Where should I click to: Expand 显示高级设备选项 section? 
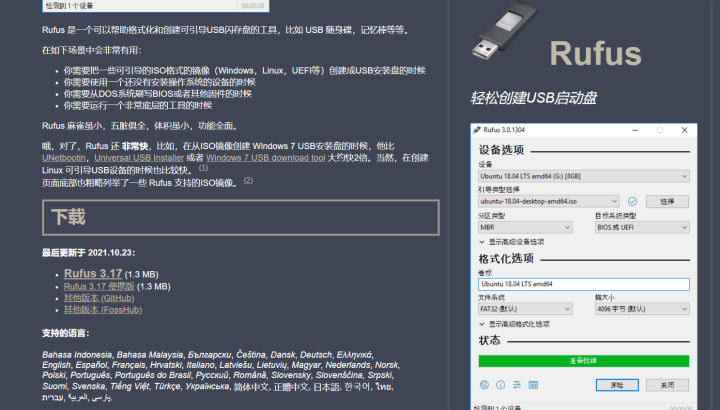click(512, 242)
